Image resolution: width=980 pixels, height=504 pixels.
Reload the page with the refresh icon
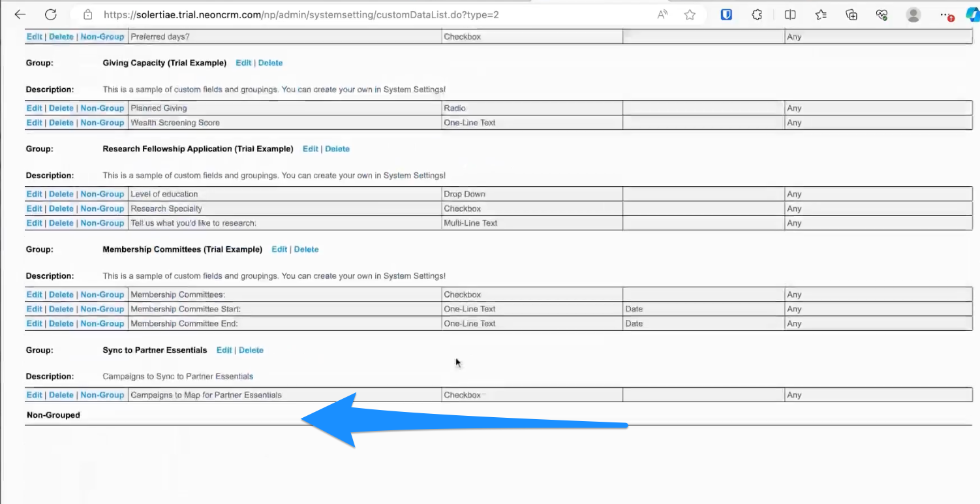coord(50,14)
